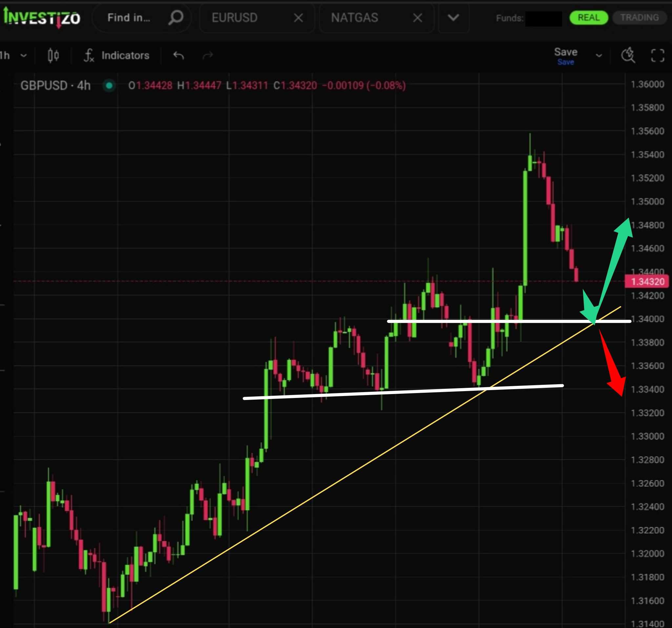Open the quick search lightning icon

tap(628, 55)
